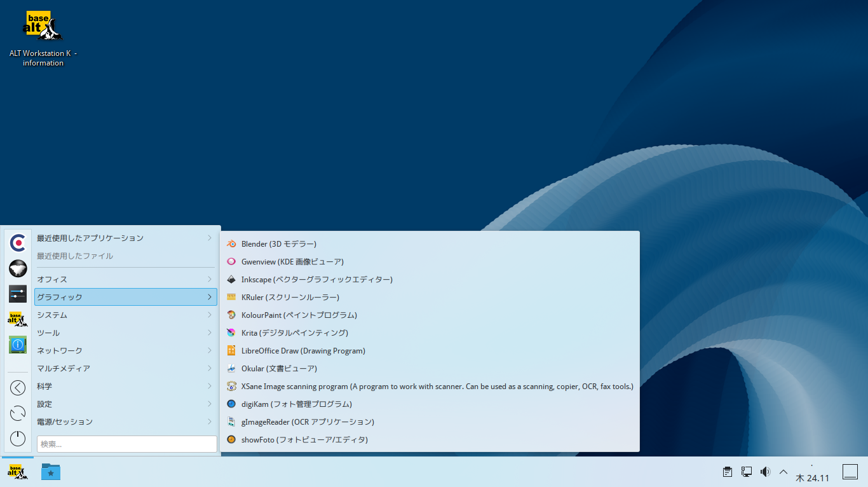Screen dimensions: 868x487
Task: Open the オフィス category
Action: (126, 279)
